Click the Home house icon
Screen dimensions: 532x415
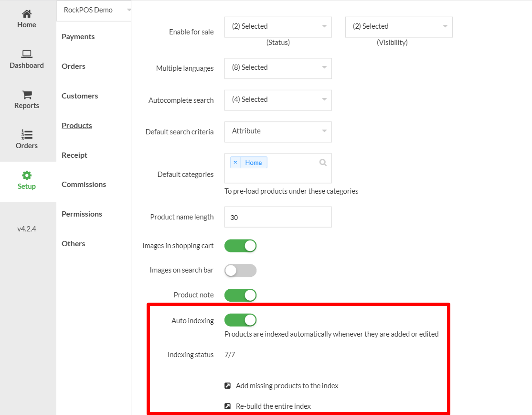tap(27, 14)
